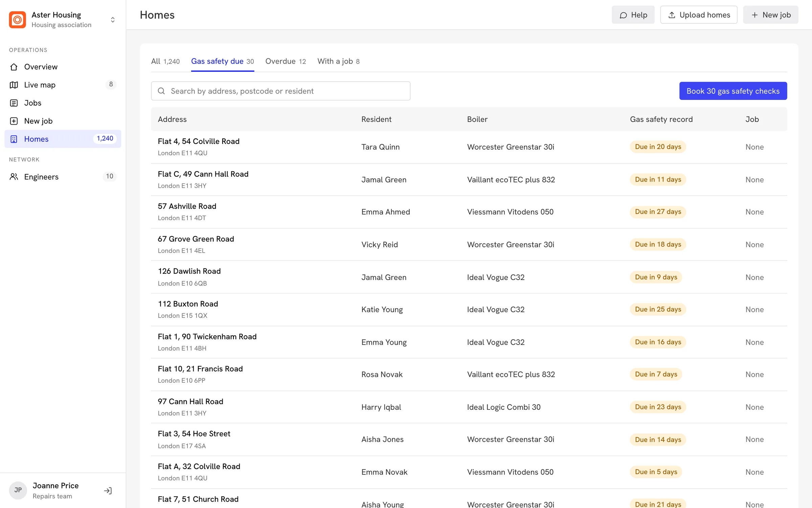Click Flat 1, 90 Twickenham Road

[207, 337]
